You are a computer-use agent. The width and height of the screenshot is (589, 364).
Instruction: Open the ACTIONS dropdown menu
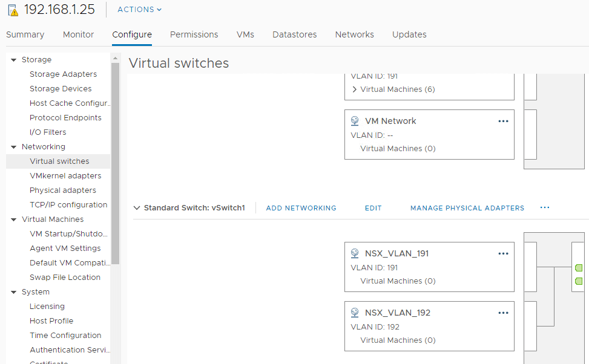[139, 10]
